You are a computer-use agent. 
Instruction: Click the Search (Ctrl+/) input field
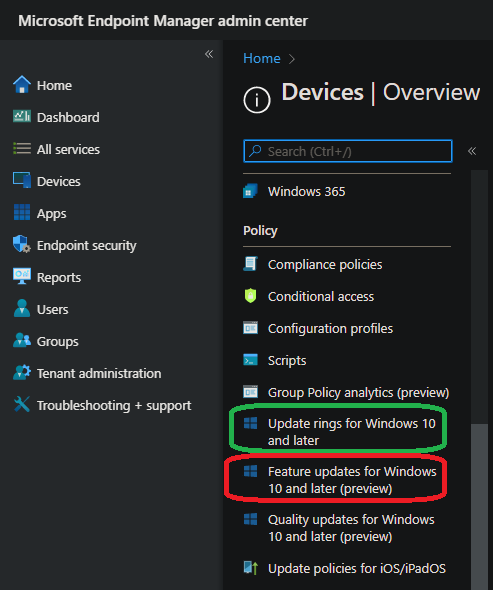tap(348, 151)
